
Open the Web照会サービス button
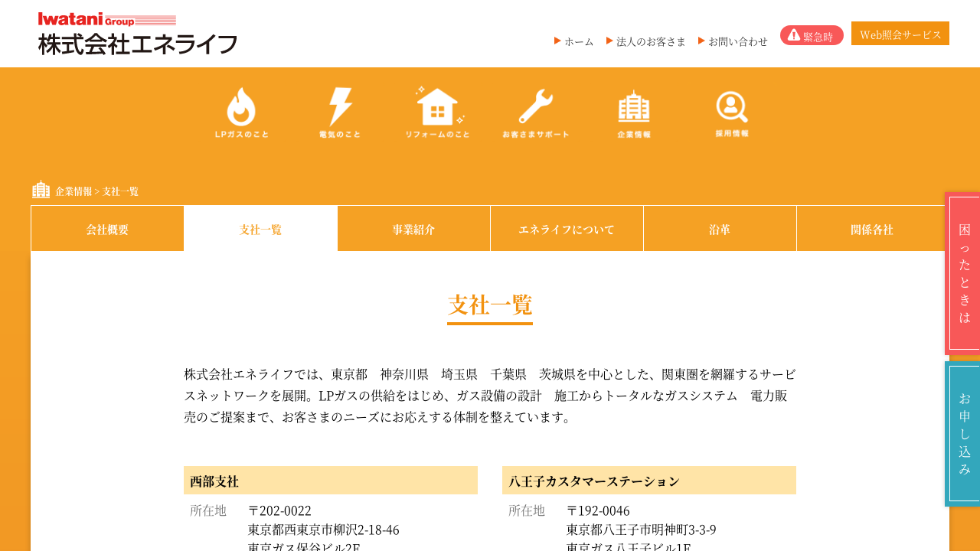click(900, 34)
